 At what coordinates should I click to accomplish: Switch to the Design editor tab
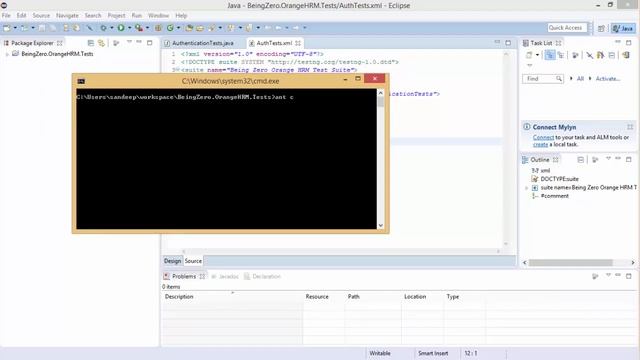[x=172, y=261]
